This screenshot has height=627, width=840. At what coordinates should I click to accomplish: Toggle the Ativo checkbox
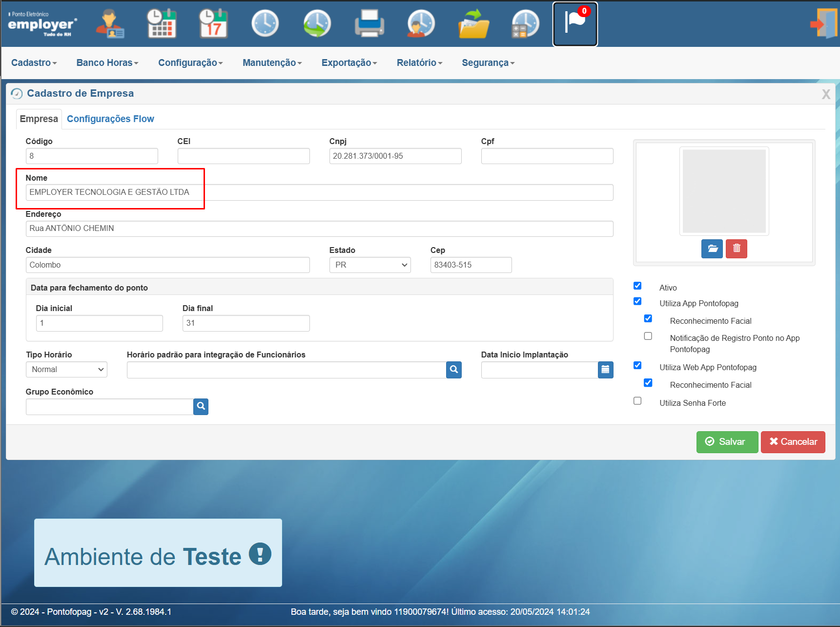point(637,286)
